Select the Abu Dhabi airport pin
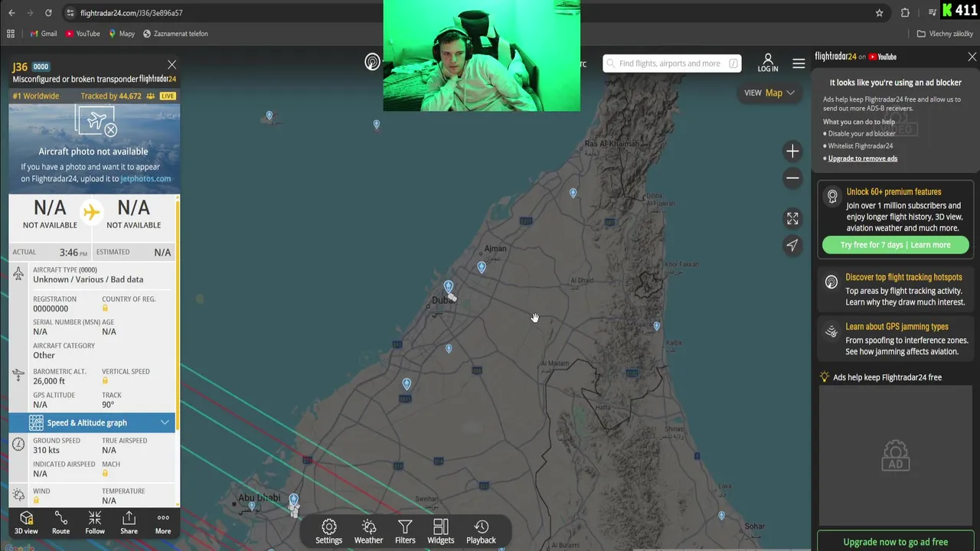980x551 pixels. click(293, 500)
